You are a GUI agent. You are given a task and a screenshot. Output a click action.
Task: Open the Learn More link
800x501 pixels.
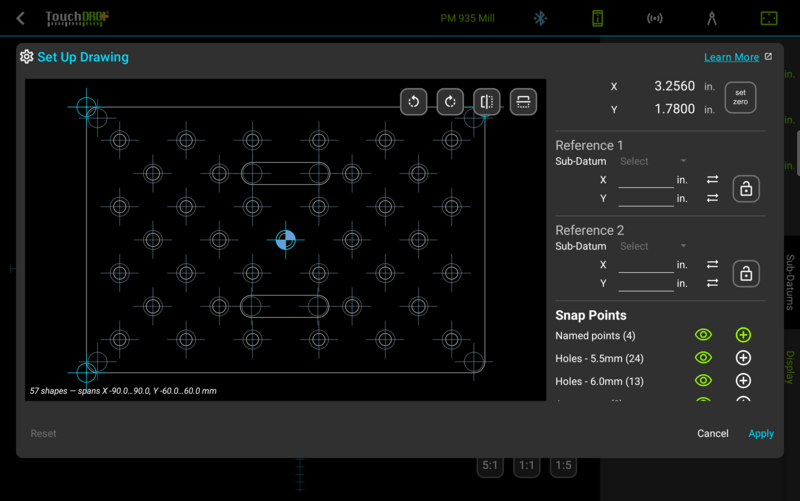tap(731, 57)
